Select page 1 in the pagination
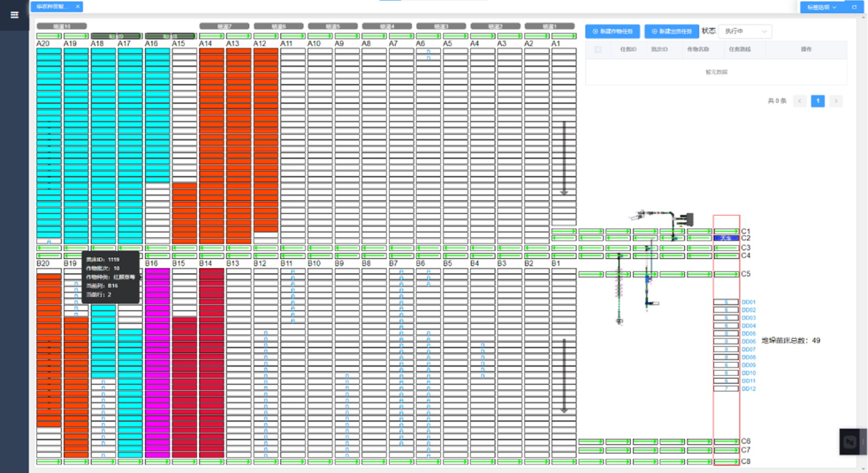 [817, 101]
